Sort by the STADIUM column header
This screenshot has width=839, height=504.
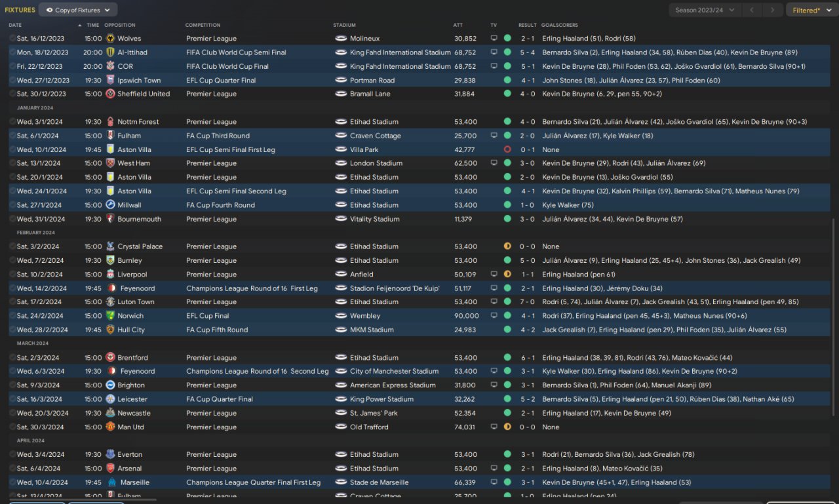[x=343, y=25]
